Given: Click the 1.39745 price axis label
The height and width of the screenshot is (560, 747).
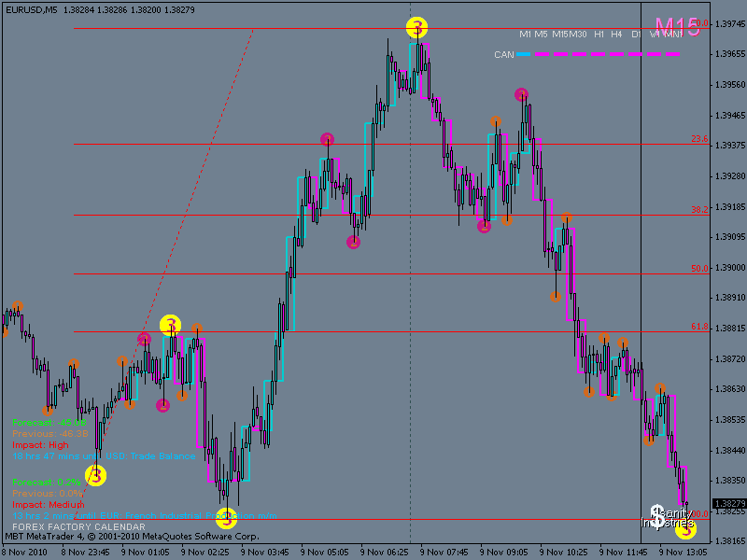Looking at the screenshot, I should pyautogui.click(x=730, y=23).
